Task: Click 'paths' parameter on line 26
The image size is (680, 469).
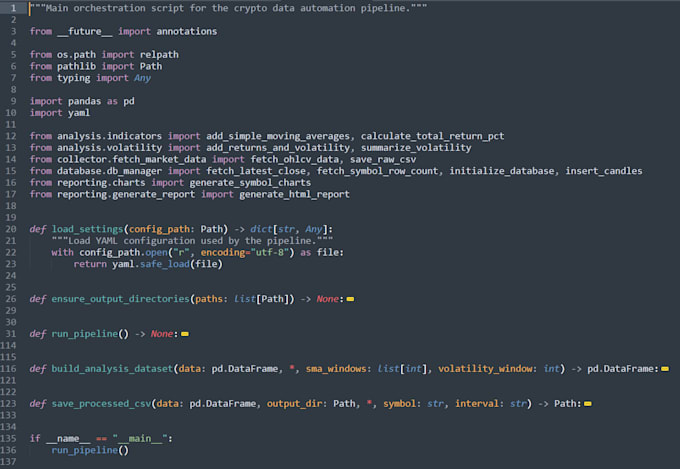Action: tap(209, 299)
